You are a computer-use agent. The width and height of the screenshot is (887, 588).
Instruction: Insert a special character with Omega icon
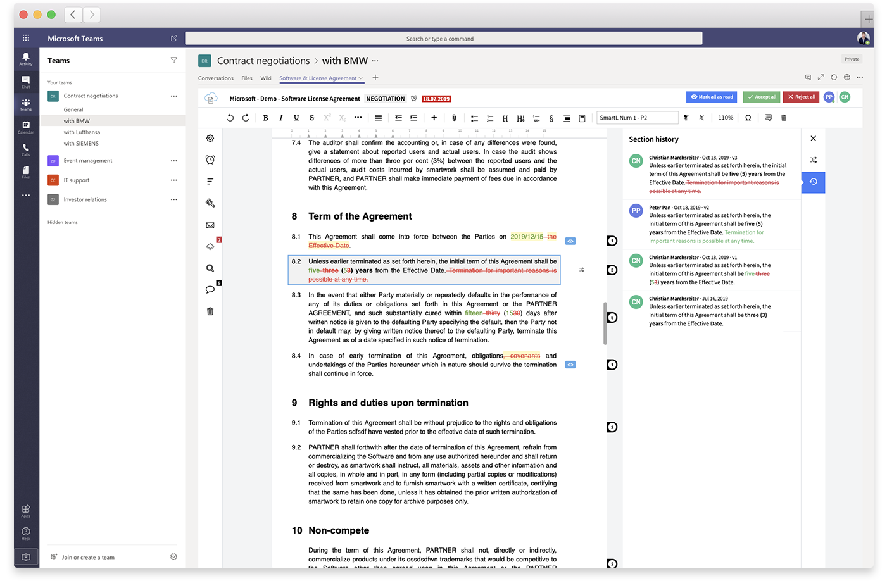click(x=748, y=118)
